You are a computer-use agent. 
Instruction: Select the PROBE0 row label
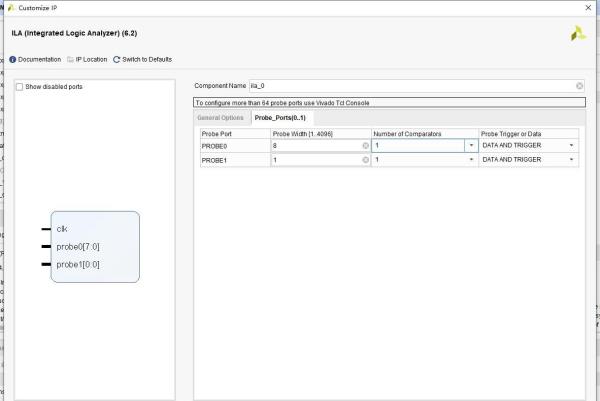pyautogui.click(x=214, y=146)
